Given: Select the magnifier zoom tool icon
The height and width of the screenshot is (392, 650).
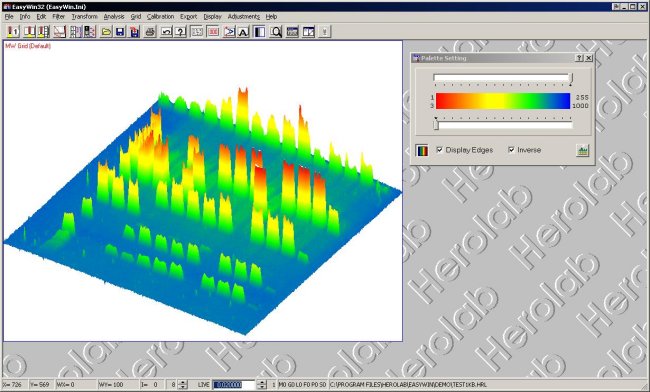Looking at the screenshot, I should [x=276, y=31].
